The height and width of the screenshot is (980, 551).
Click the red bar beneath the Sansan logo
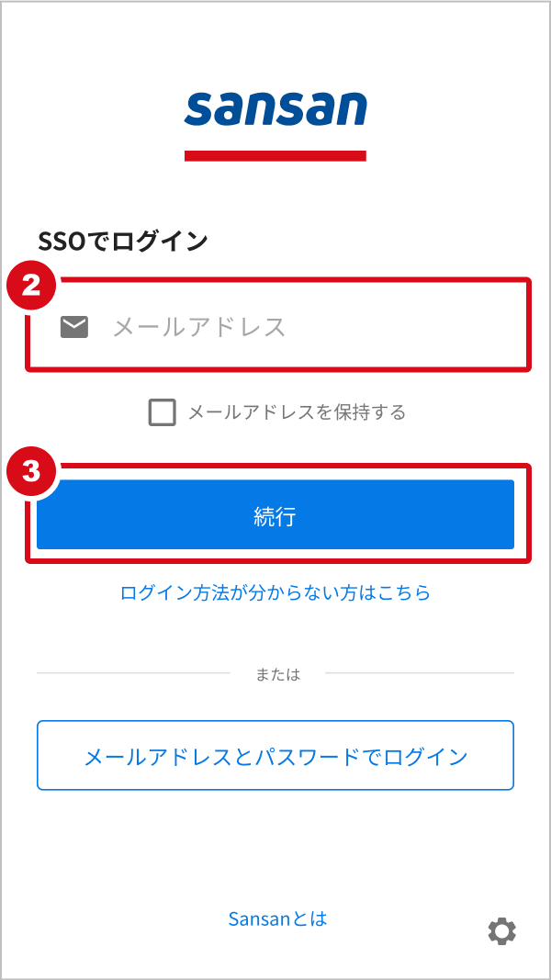[275, 155]
